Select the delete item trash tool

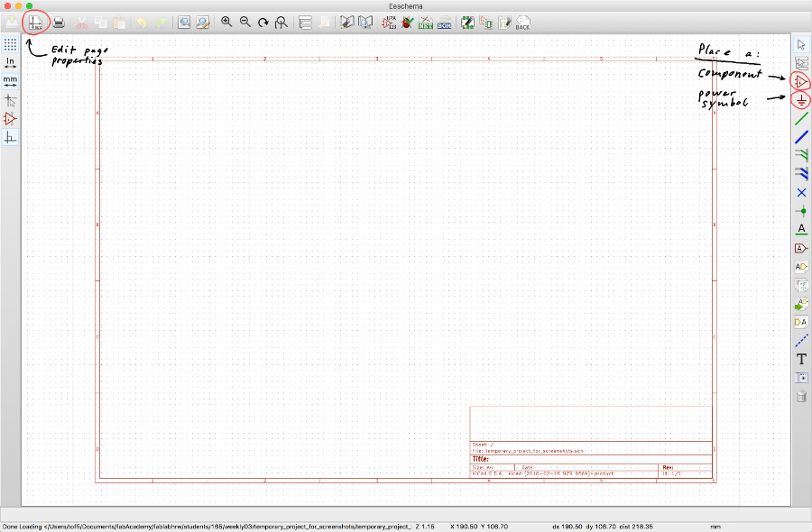[x=801, y=397]
